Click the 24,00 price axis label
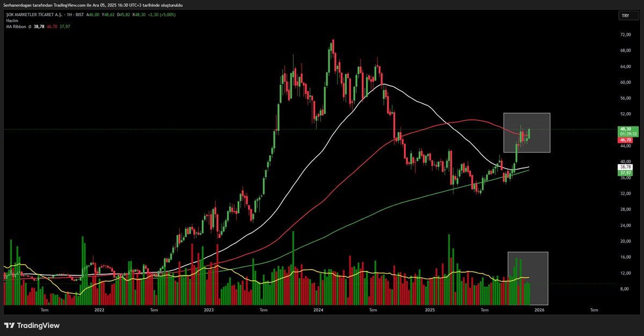 [625, 225]
